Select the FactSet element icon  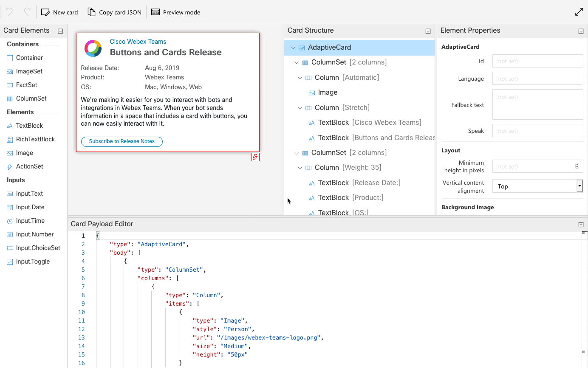[x=10, y=85]
